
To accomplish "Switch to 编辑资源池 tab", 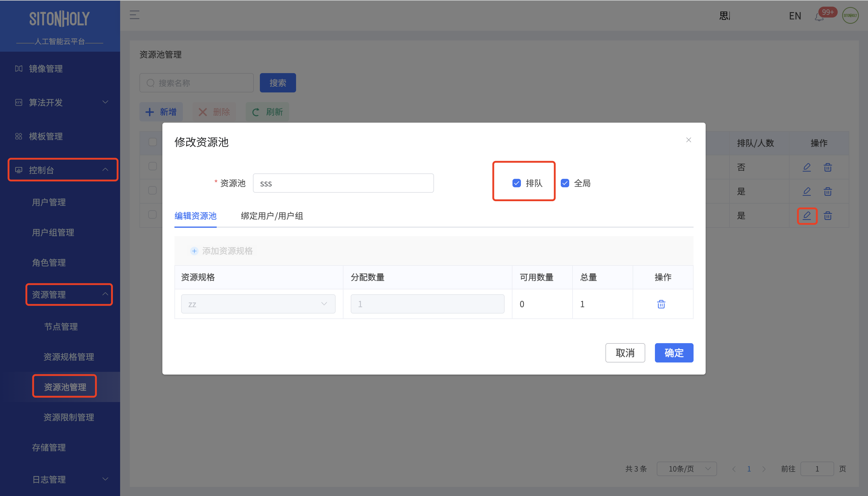I will [195, 216].
